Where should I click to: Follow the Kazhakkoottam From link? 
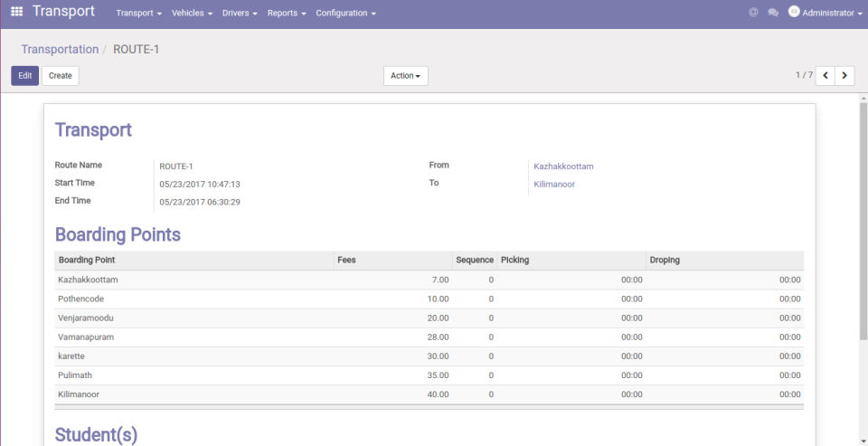(x=563, y=166)
